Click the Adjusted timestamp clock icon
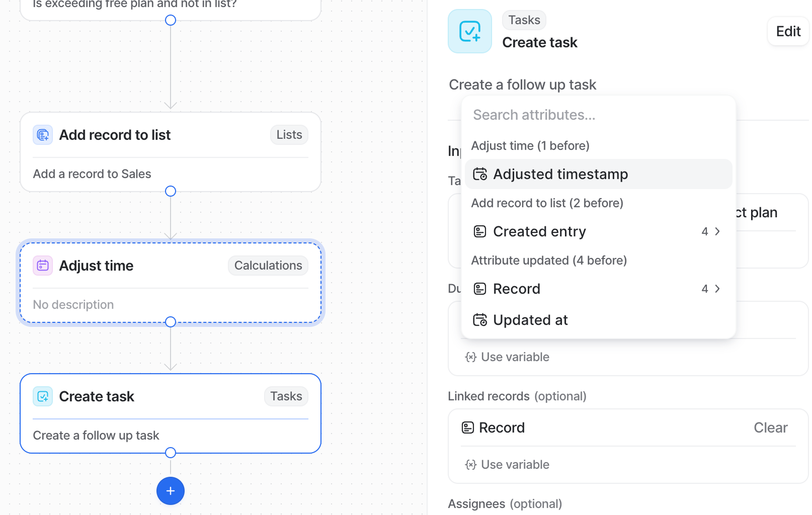 coord(480,174)
